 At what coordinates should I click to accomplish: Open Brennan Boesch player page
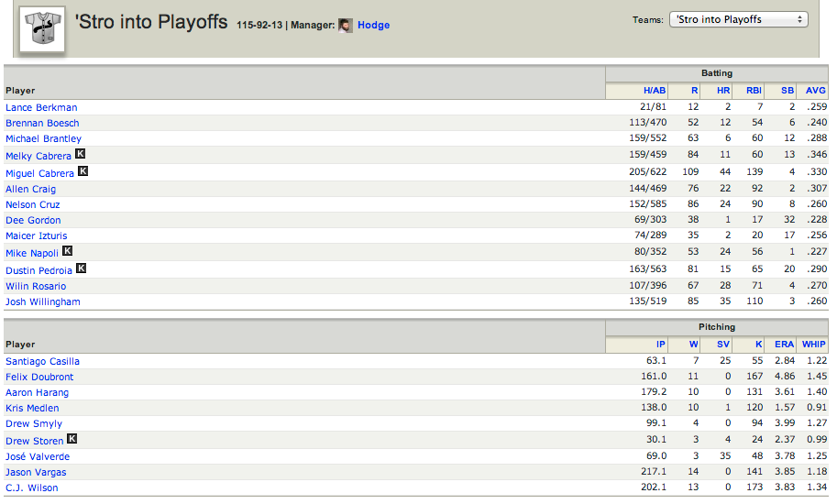click(42, 123)
